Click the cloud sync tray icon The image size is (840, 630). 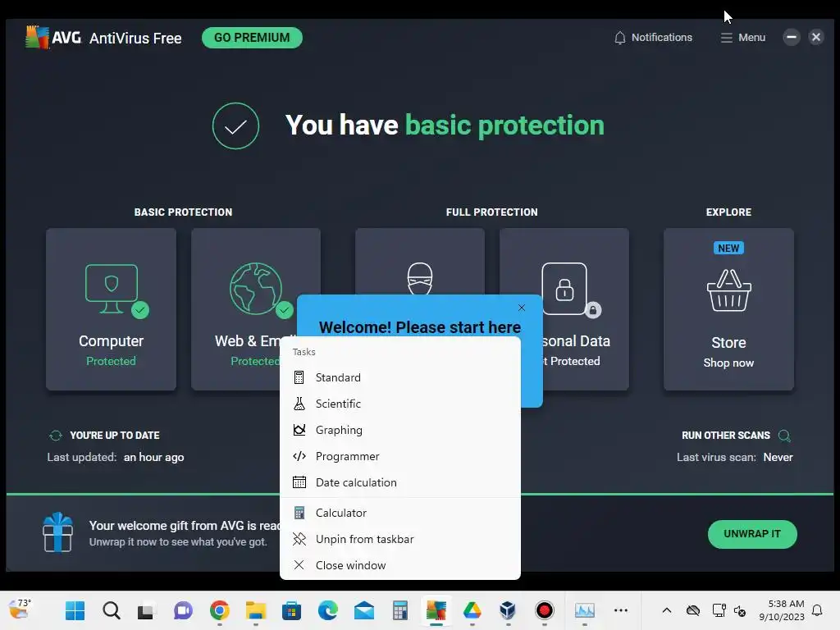[692, 610]
